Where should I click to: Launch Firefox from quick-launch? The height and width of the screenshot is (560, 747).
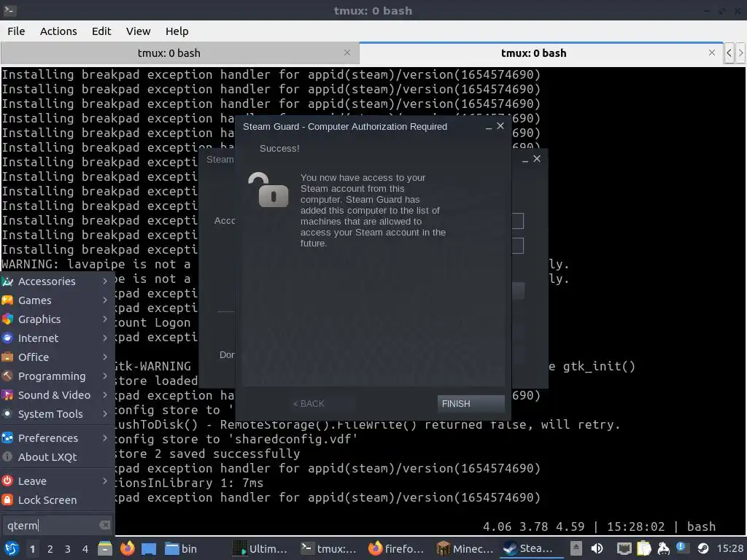[127, 548]
